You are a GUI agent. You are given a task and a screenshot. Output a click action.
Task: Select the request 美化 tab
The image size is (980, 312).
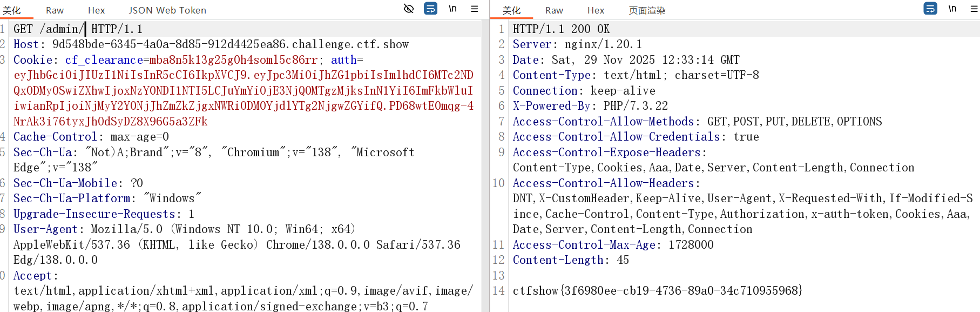pos(12,10)
